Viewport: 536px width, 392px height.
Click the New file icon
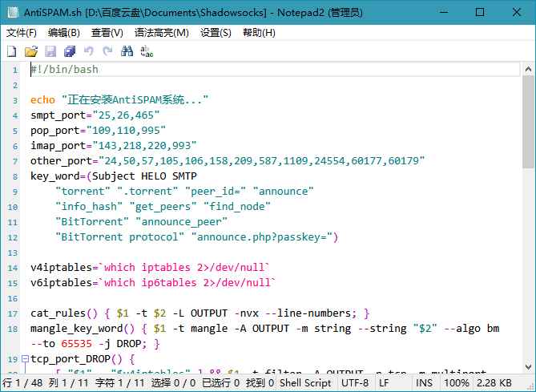point(11,51)
